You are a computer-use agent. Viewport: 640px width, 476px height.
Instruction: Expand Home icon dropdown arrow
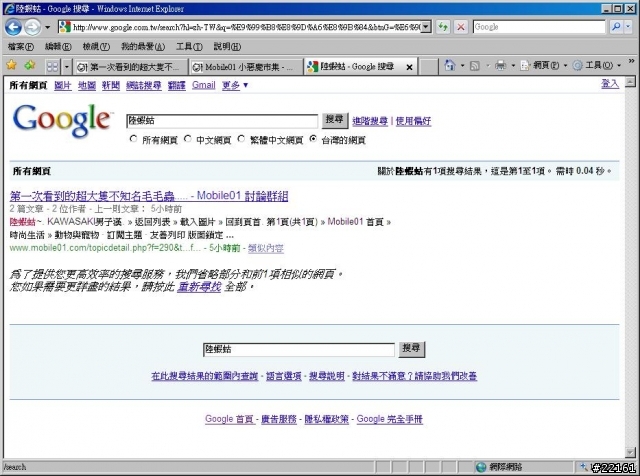pos(462,65)
